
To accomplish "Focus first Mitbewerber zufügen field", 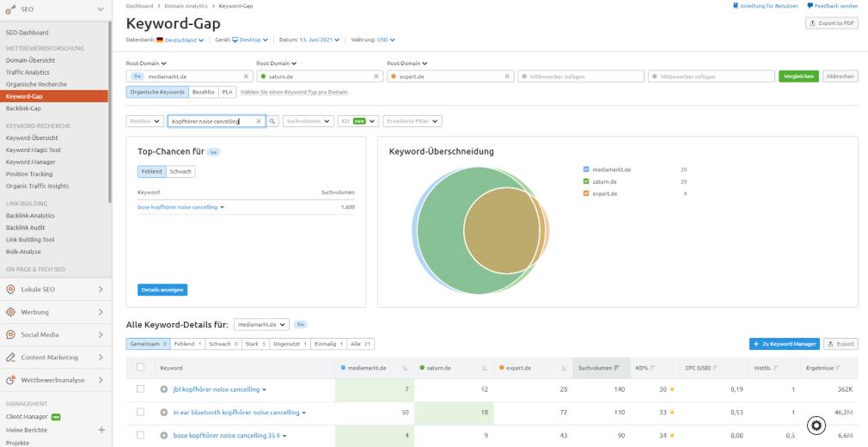I will coord(581,77).
